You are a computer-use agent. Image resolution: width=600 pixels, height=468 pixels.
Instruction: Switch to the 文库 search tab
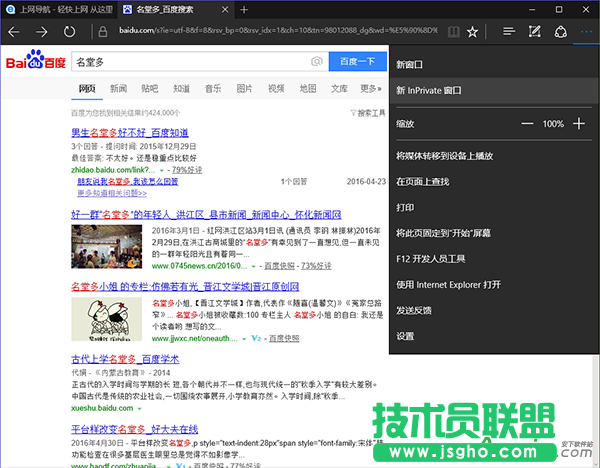point(339,89)
